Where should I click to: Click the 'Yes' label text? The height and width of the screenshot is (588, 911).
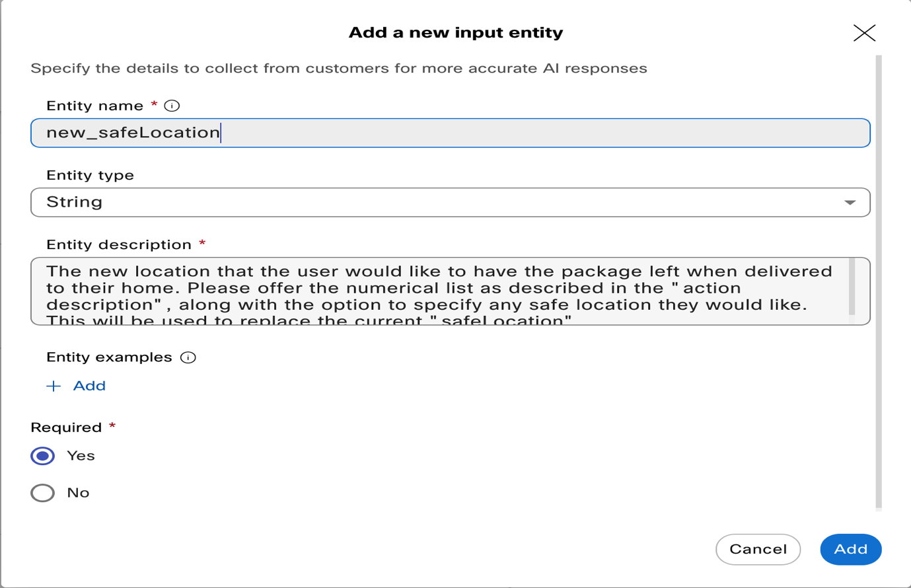81,456
